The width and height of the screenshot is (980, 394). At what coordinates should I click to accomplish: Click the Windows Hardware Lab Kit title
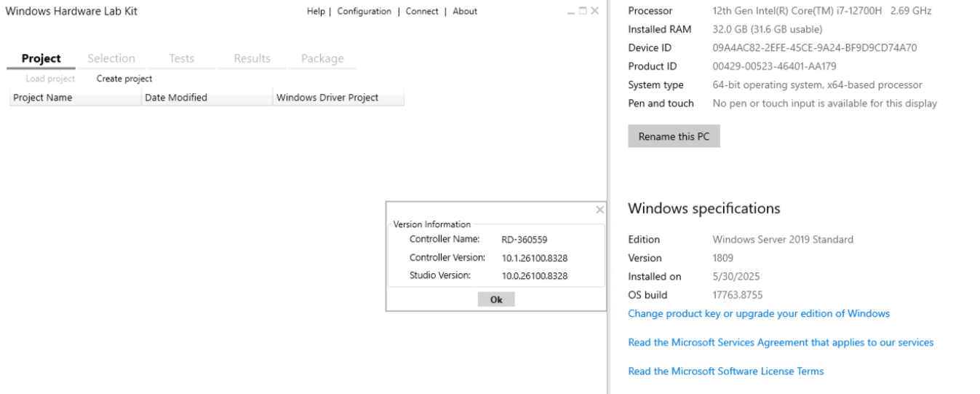click(x=71, y=11)
